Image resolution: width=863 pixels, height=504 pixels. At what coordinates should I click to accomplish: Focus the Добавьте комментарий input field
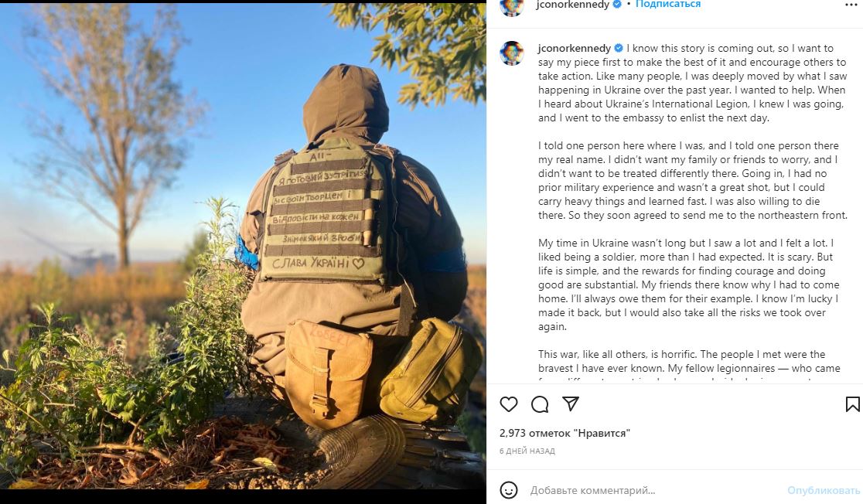tap(655, 489)
